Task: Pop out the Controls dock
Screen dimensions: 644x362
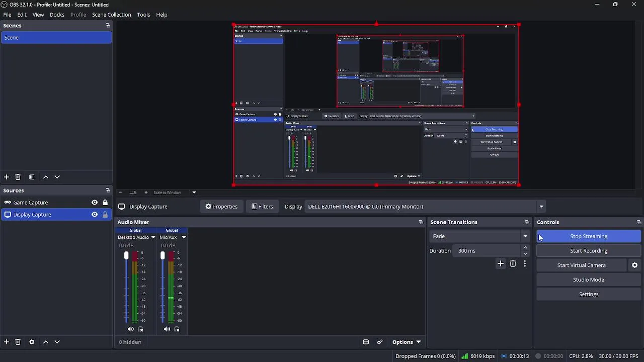Action: (639, 222)
